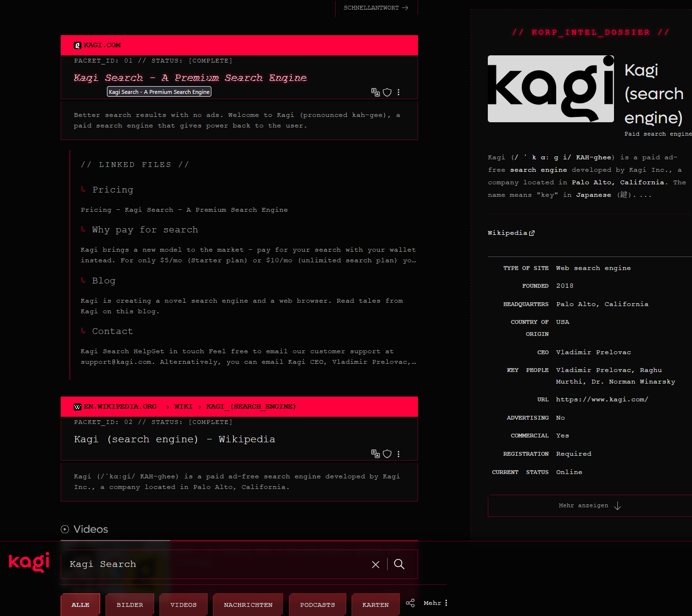This screenshot has width=692, height=616.
Task: Click the shield icon on the Kagi result
Action: [387, 92]
